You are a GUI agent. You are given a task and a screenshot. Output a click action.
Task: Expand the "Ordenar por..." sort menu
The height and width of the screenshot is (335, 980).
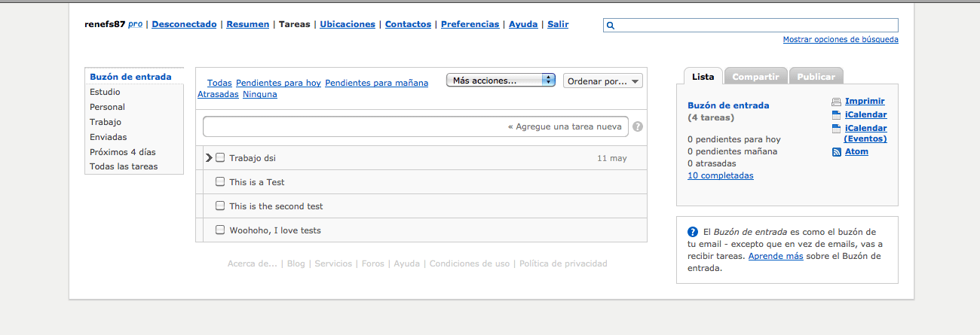coord(602,81)
